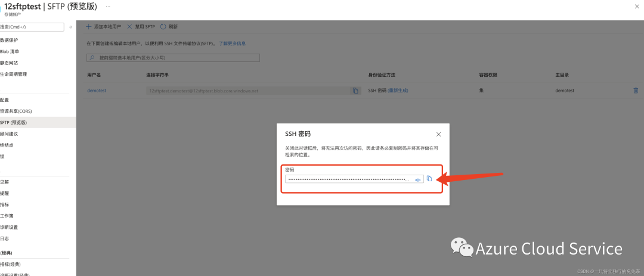
Task: Open 指标(经典) in sidebar
Action: (10, 264)
